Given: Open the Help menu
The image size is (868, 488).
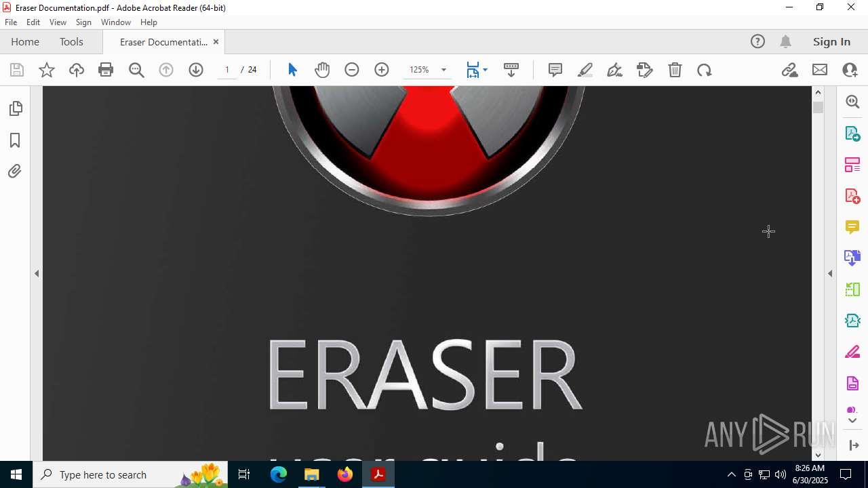Looking at the screenshot, I should pyautogui.click(x=149, y=22).
